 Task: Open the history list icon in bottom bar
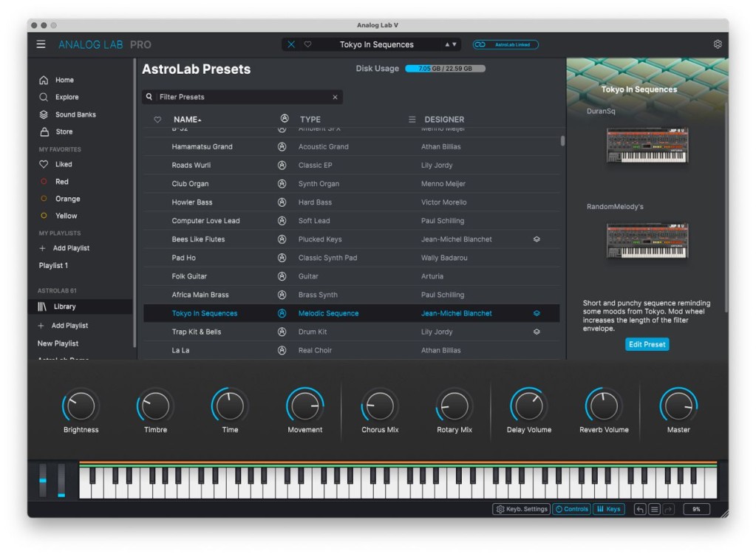click(654, 509)
